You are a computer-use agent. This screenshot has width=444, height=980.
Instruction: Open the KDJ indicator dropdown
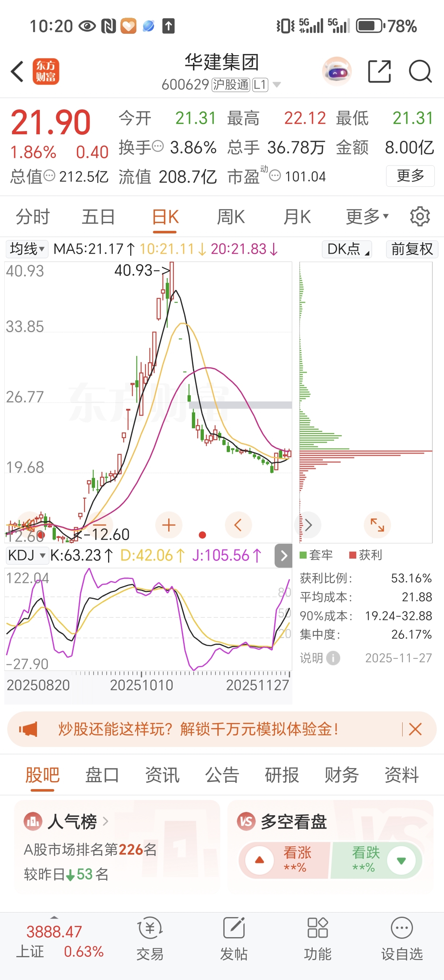point(26,555)
